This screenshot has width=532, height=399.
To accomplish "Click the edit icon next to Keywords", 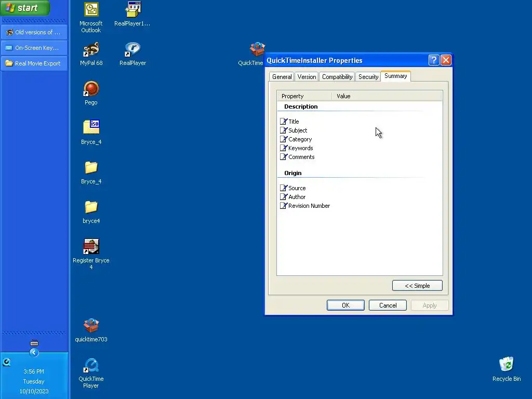I will [x=284, y=148].
